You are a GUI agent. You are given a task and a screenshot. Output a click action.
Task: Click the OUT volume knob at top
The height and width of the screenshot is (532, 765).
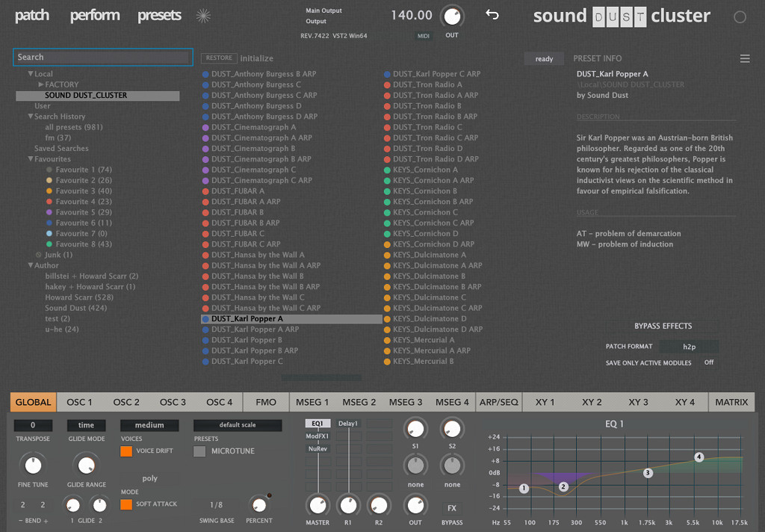click(x=452, y=16)
